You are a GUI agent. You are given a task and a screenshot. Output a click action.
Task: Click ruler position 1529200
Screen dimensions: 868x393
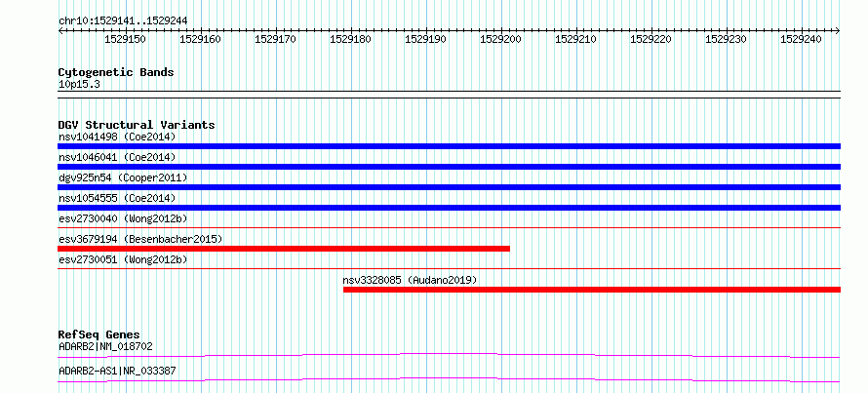500,39
